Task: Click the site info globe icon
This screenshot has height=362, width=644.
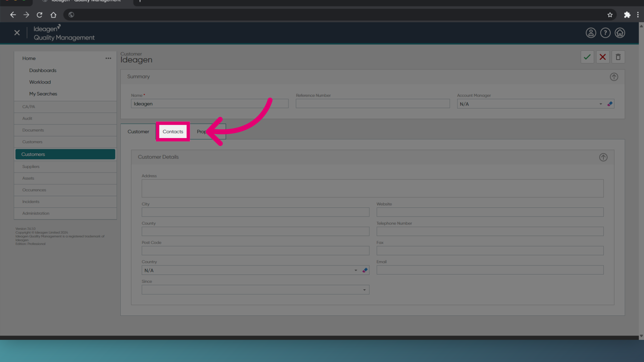Action: (71, 15)
